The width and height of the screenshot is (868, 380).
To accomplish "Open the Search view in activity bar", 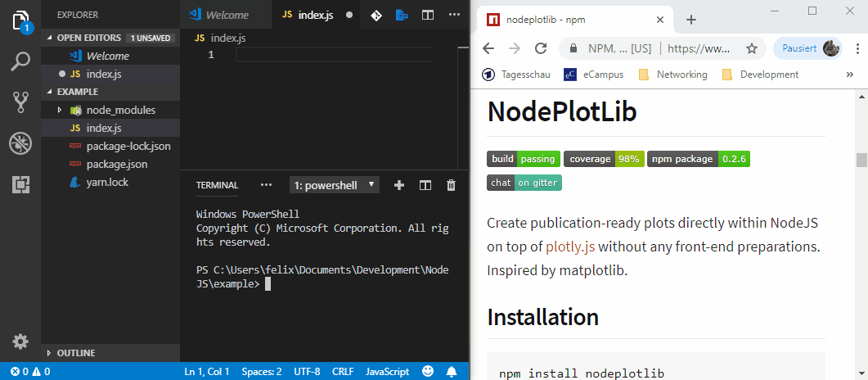I will (x=20, y=62).
